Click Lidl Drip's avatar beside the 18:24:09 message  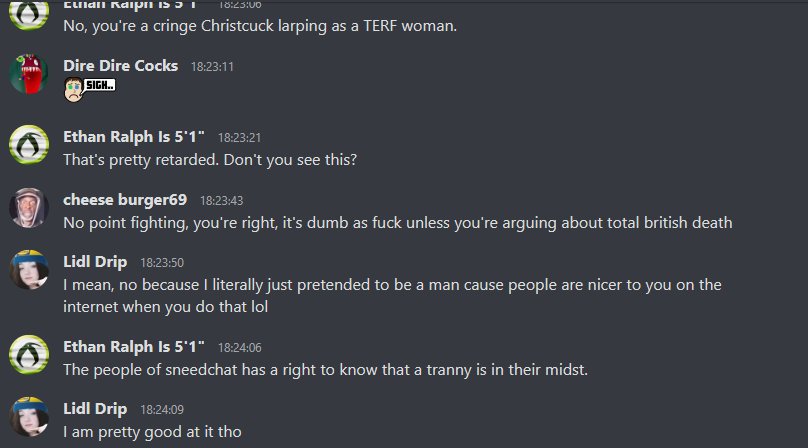click(29, 418)
